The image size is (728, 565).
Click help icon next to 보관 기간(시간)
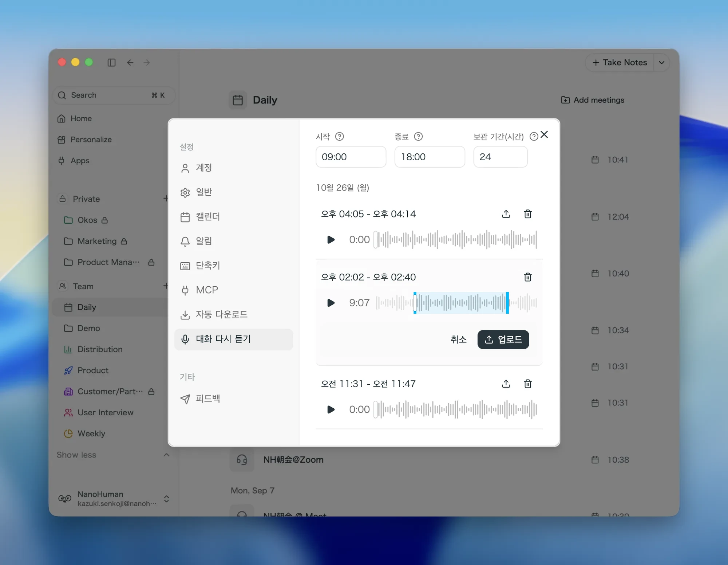tap(534, 137)
